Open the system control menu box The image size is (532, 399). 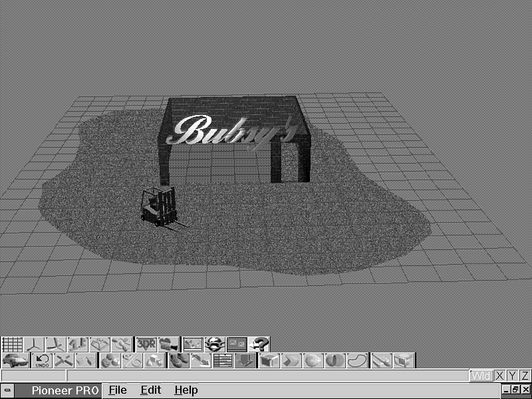click(x=7, y=390)
